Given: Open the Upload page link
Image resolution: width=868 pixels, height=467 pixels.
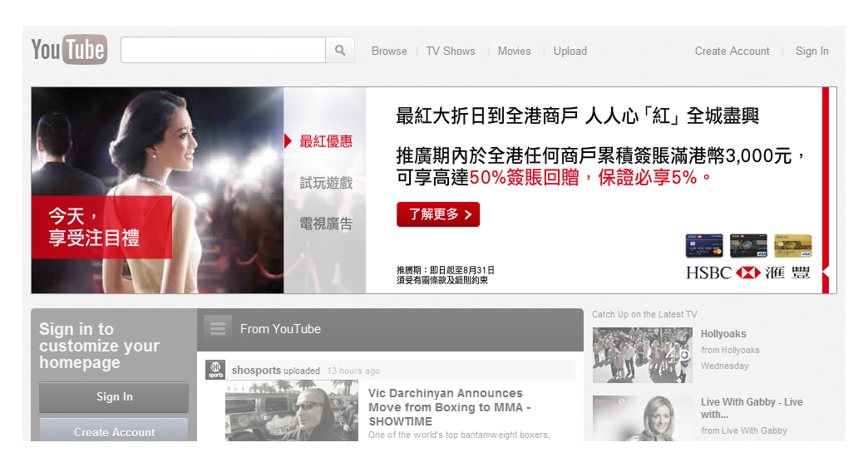Looking at the screenshot, I should click(x=570, y=51).
